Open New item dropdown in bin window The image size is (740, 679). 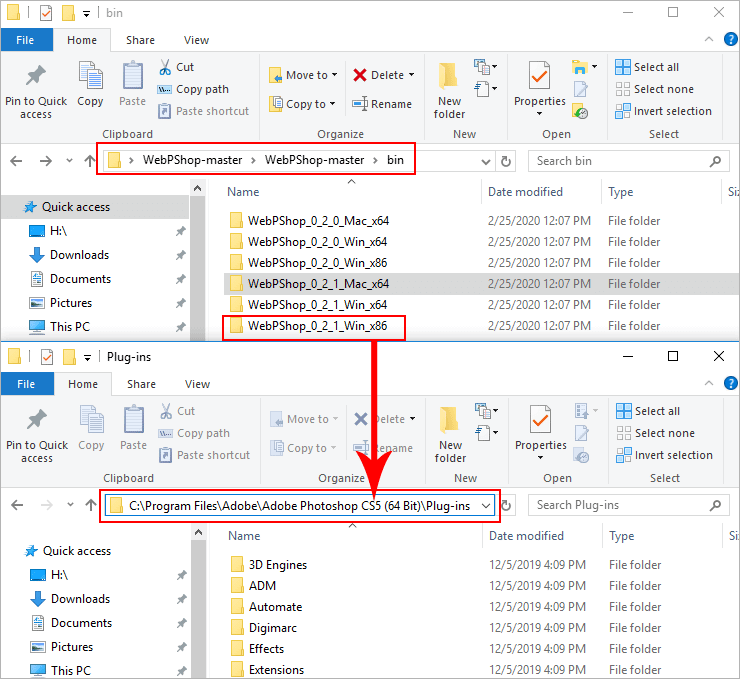[x=486, y=67]
